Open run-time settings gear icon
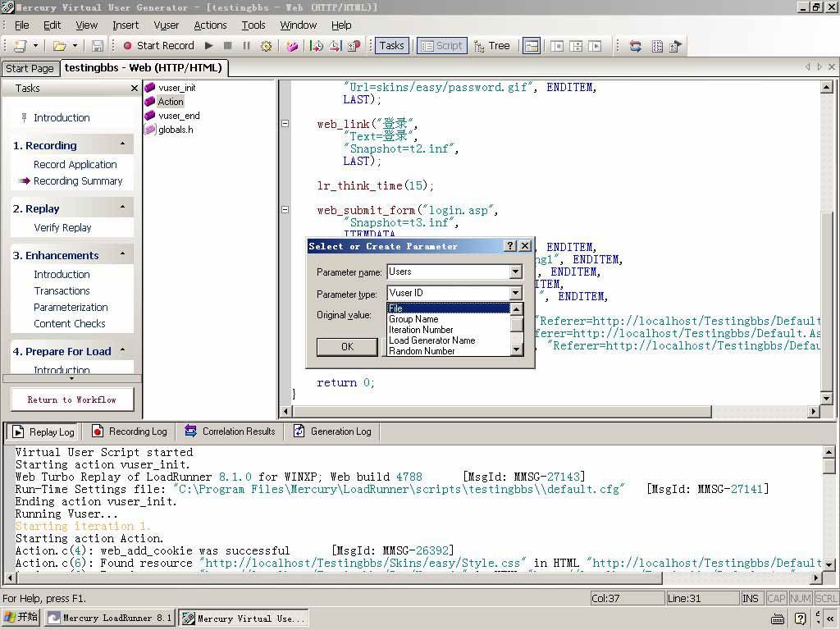Screen dimensions: 840x630 pyautogui.click(x=266, y=46)
